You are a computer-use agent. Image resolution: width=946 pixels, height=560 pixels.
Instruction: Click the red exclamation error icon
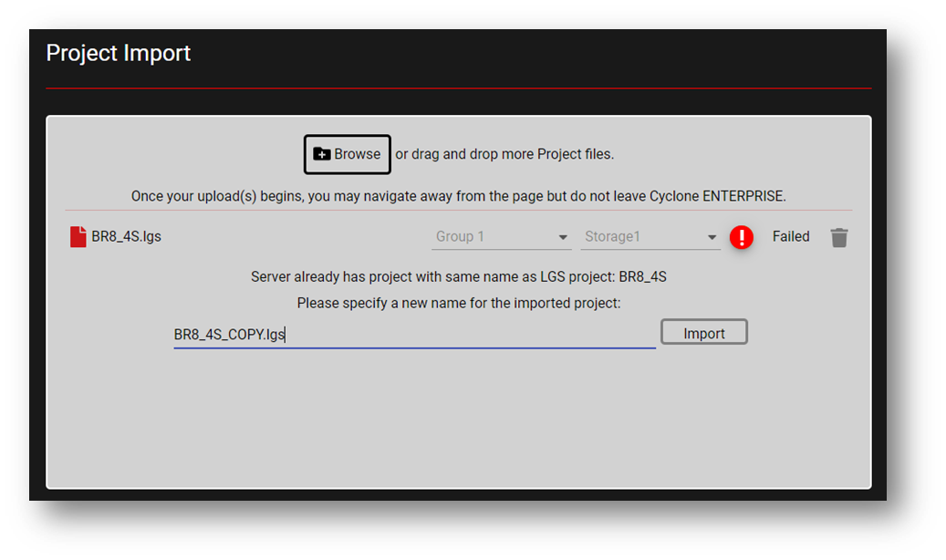(742, 237)
